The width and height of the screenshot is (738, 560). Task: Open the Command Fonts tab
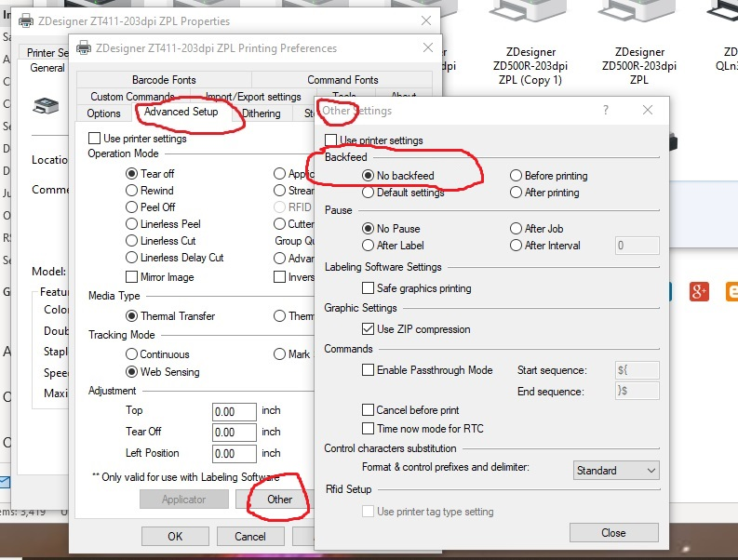[x=342, y=79]
